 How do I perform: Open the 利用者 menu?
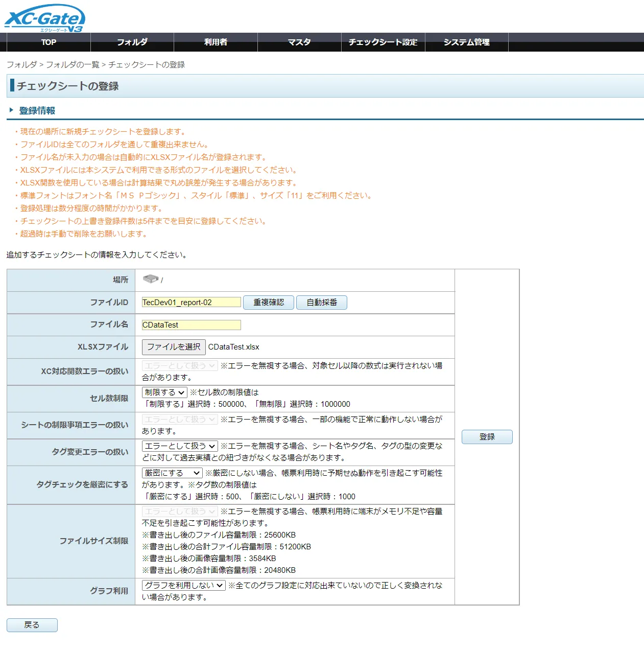pyautogui.click(x=216, y=42)
